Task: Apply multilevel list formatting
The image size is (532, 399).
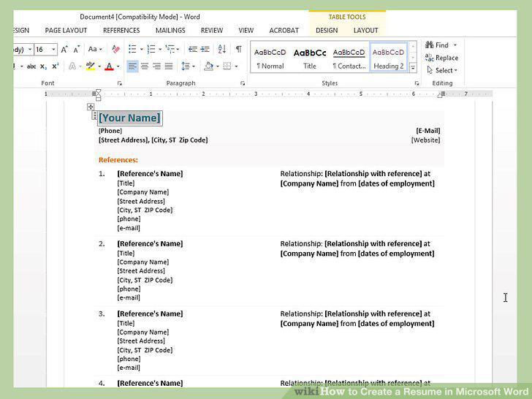Action: pyautogui.click(x=170, y=49)
